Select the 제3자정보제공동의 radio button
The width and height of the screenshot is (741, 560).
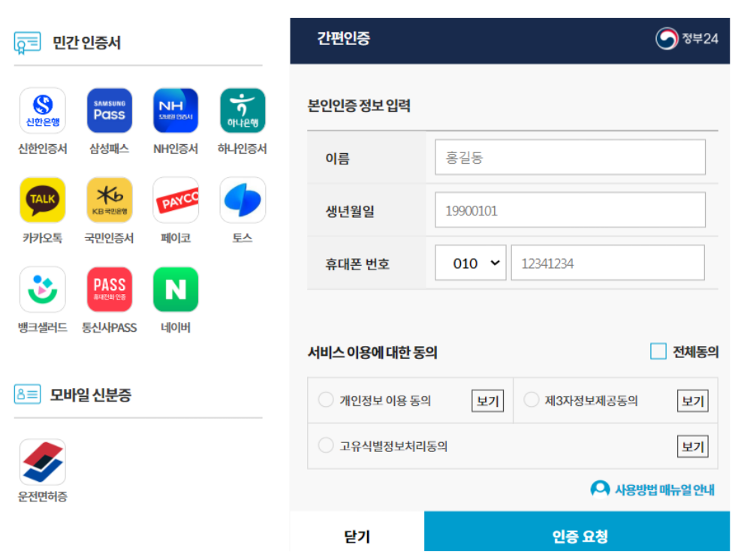coord(532,400)
